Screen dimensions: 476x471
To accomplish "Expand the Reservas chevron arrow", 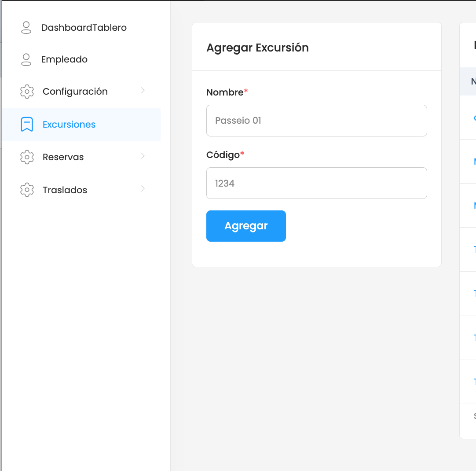I will pyautogui.click(x=143, y=156).
